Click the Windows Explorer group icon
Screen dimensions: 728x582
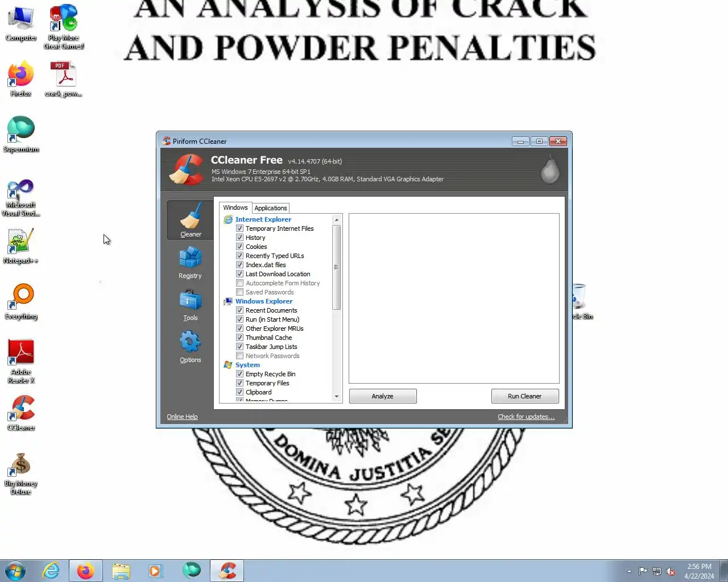pos(228,301)
